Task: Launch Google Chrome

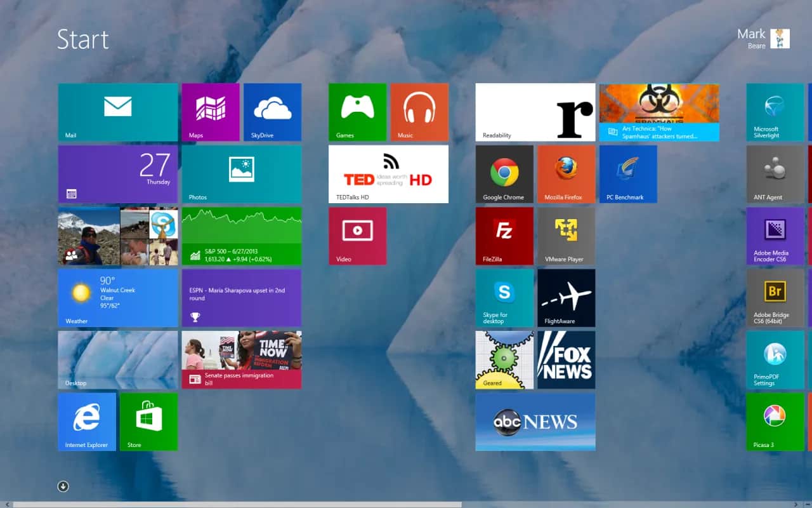Action: (x=503, y=174)
